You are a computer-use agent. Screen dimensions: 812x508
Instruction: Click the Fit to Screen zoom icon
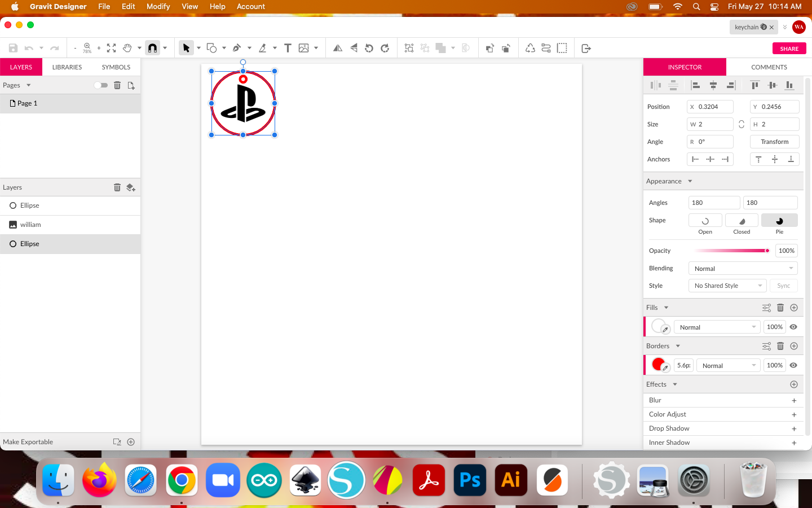112,48
